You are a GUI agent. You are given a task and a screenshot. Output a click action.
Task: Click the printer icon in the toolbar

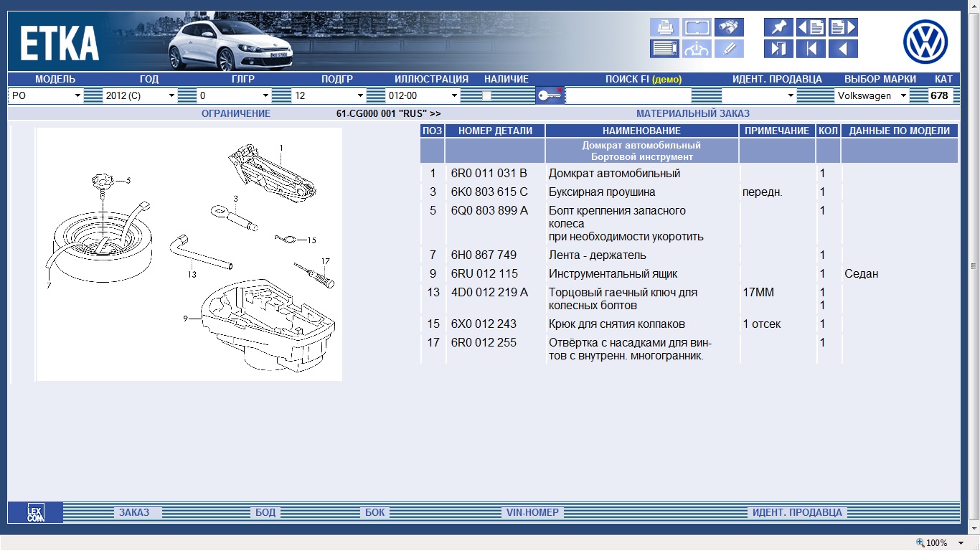pyautogui.click(x=664, y=27)
